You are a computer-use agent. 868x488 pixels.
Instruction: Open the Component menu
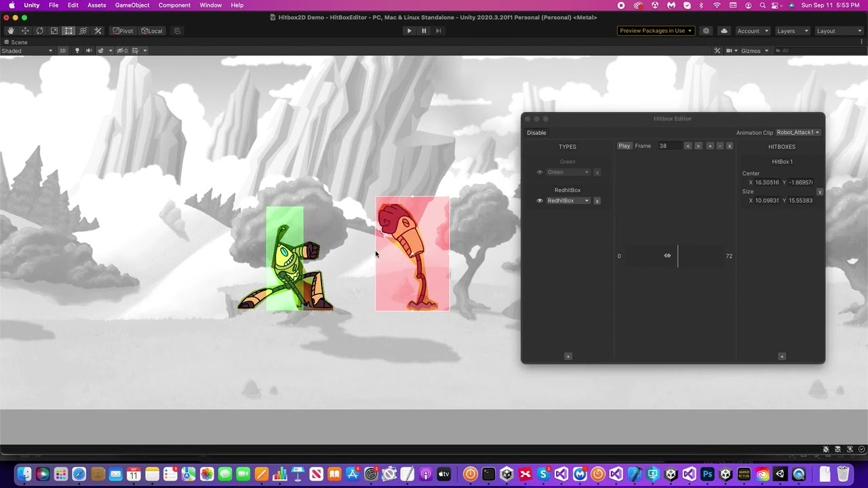174,5
